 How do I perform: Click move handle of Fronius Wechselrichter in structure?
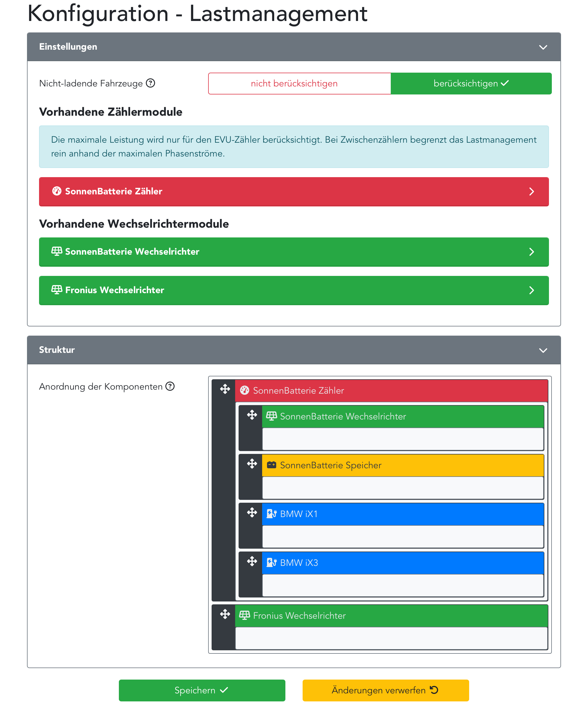[x=225, y=614]
